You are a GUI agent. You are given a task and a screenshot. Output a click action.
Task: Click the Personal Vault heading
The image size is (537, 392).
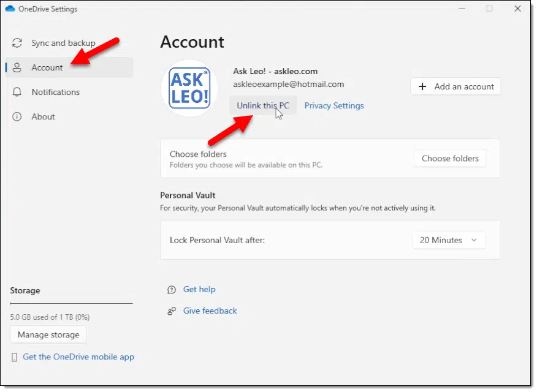tap(188, 195)
